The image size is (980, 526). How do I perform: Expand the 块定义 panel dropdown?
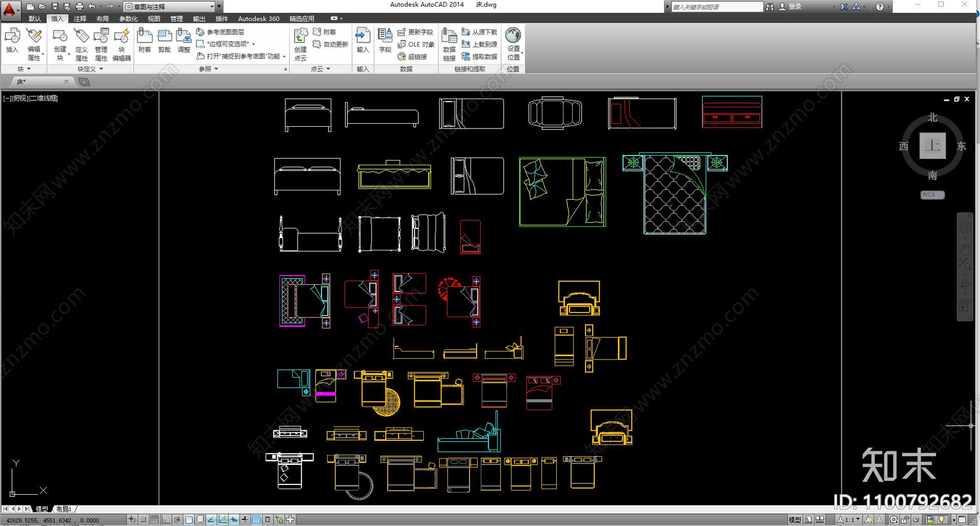pyautogui.click(x=90, y=69)
